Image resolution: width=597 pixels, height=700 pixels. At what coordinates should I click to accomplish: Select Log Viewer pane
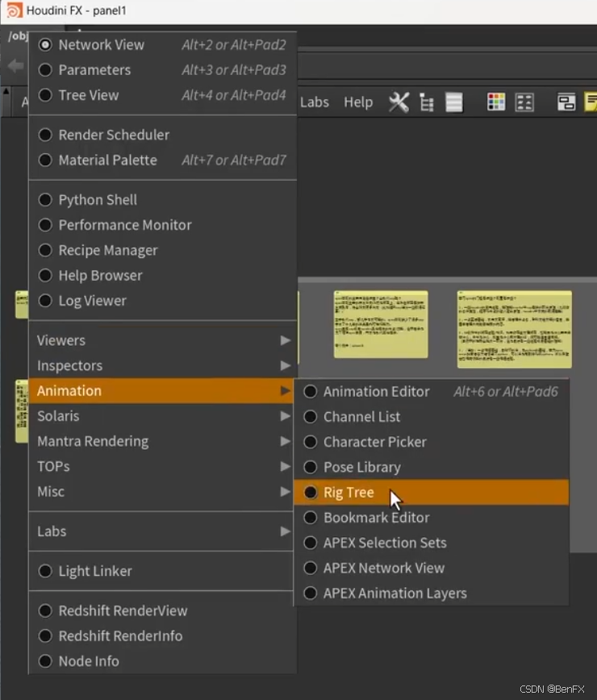click(x=162, y=301)
